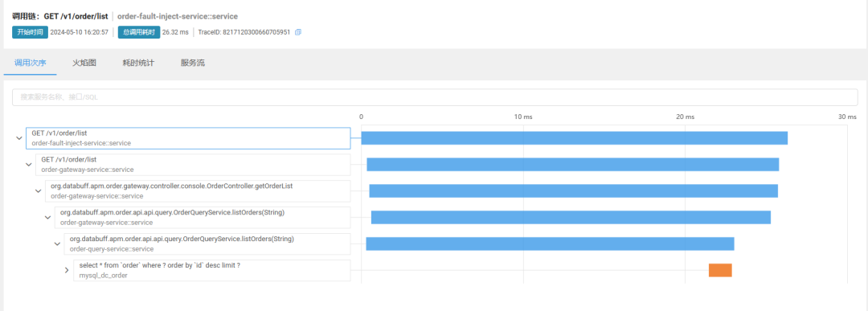Switch to the 调用次序 tab
The image size is (868, 311).
point(30,63)
